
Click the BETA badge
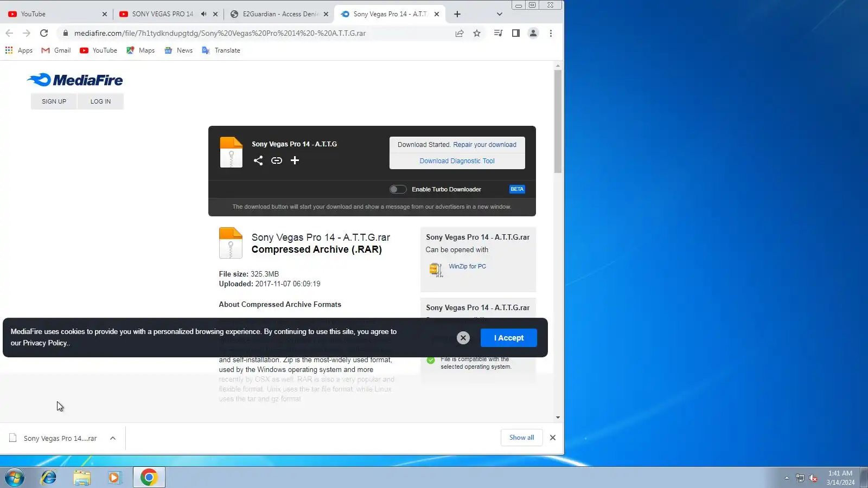click(517, 189)
